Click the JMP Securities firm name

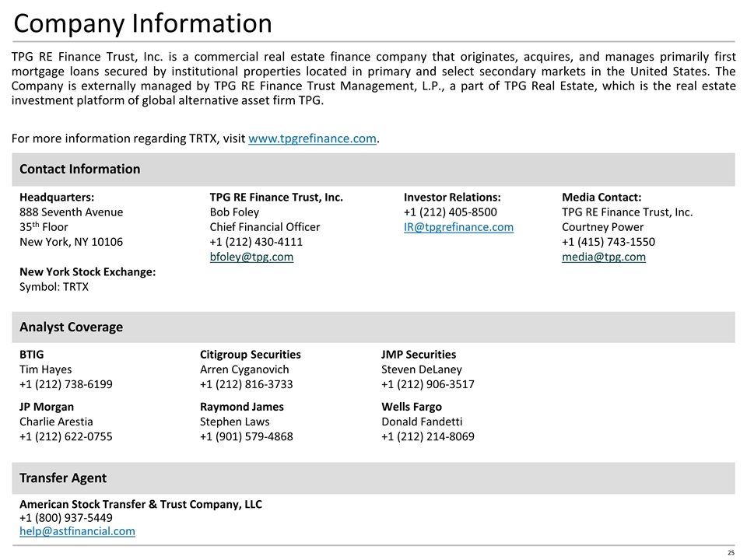(x=419, y=355)
